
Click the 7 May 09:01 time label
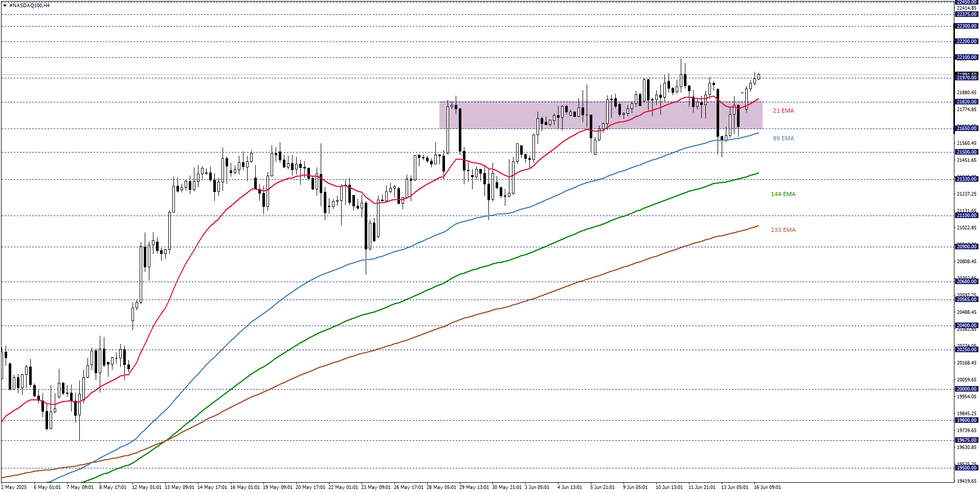[x=80, y=487]
